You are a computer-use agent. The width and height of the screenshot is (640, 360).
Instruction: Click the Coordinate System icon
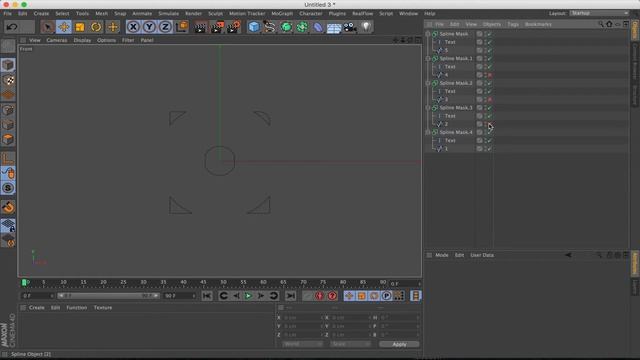[182, 27]
